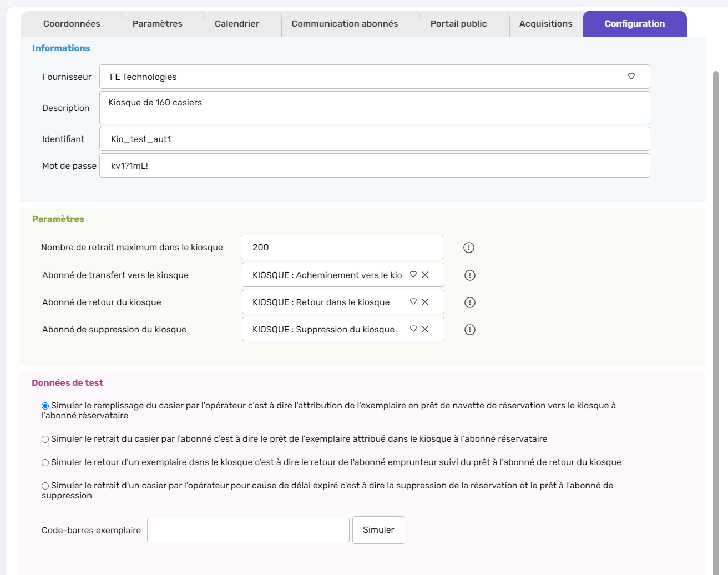Select radio for simulating locker filling by operator
The width and height of the screenshot is (728, 575).
(x=46, y=406)
